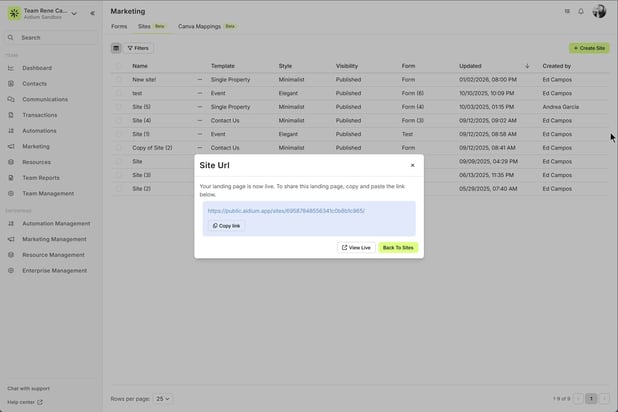This screenshot has height=412, width=618.
Task: Check the box for 'New site!' row
Action: (118, 79)
